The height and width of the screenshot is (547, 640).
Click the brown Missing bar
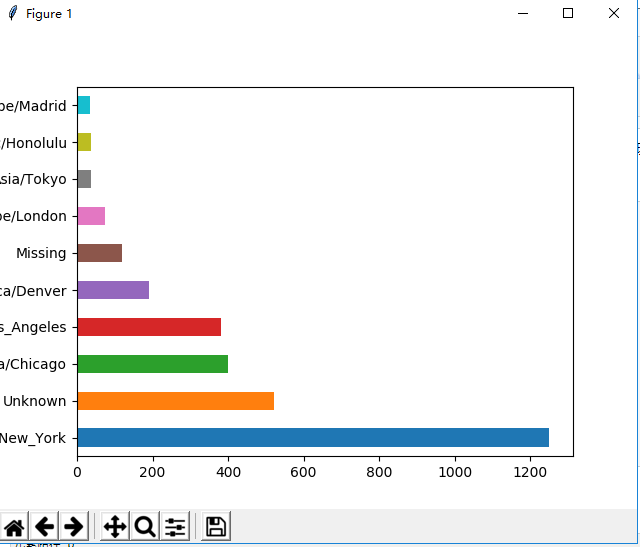click(100, 253)
